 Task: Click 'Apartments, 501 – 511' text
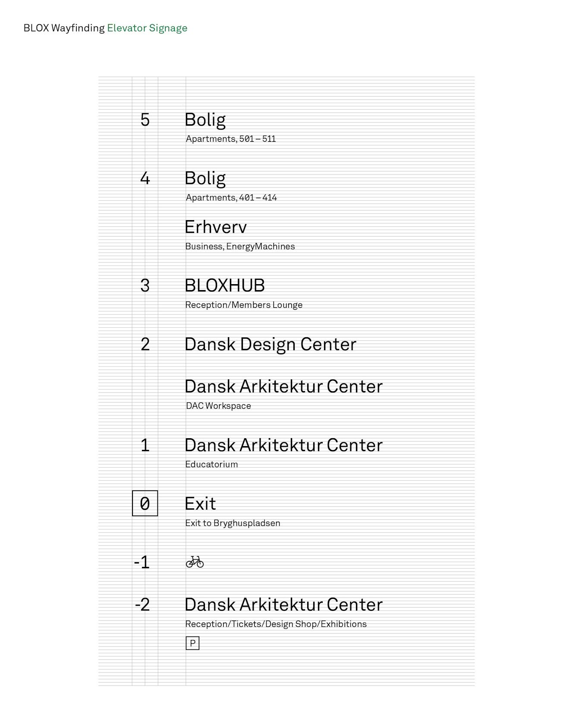231,139
